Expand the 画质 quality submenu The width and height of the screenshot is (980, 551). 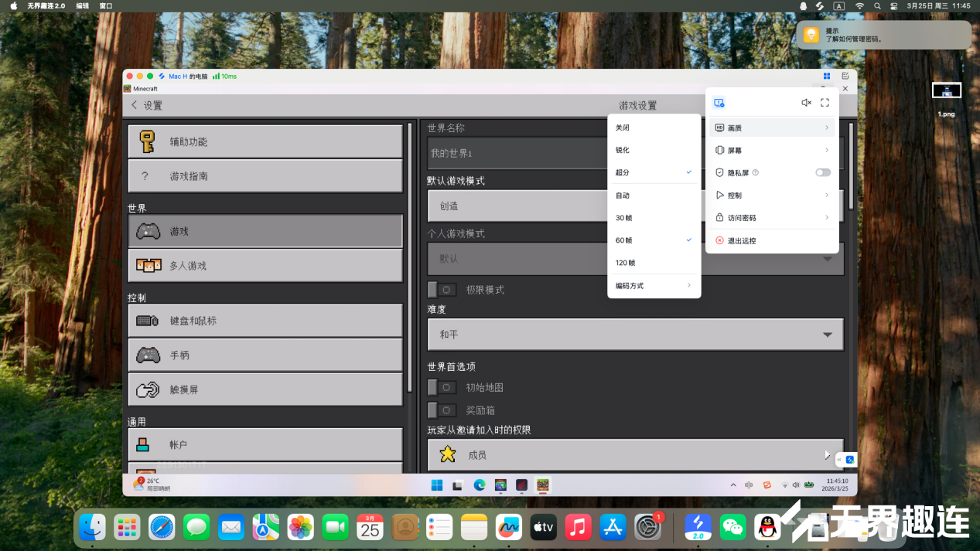(x=772, y=128)
